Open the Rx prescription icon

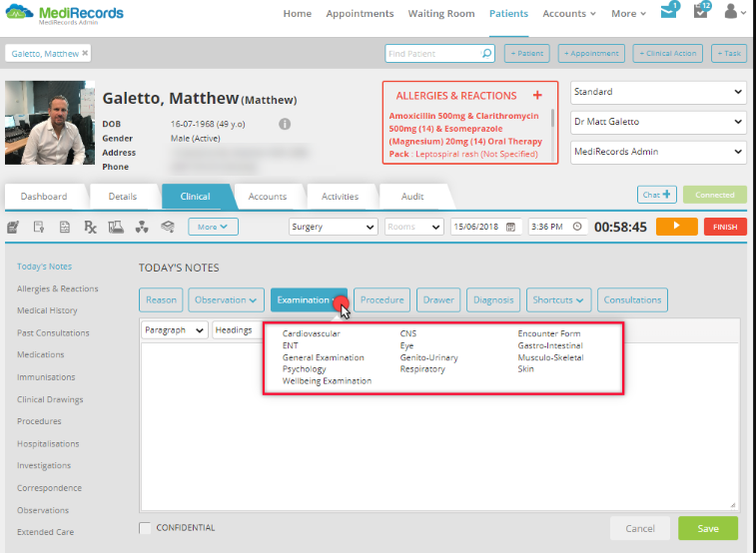[90, 227]
